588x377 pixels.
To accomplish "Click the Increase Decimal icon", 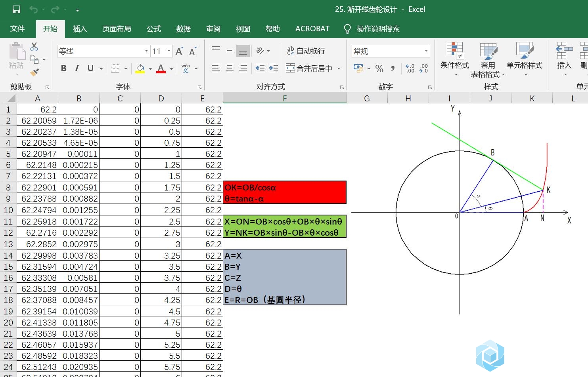I will pyautogui.click(x=410, y=68).
